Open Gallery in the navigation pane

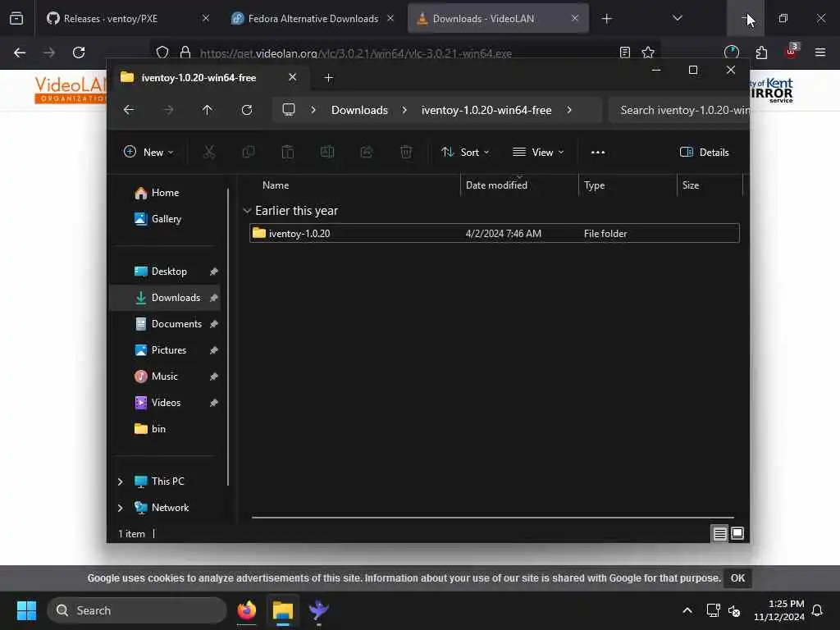pos(167,218)
